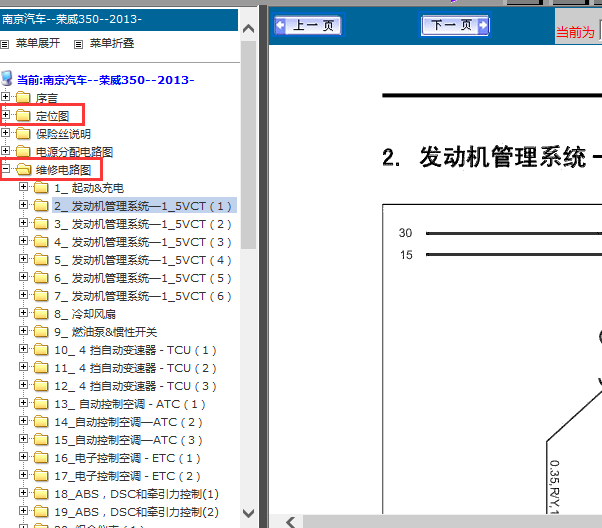Click the list icon before 菜单展开

pos(5,45)
